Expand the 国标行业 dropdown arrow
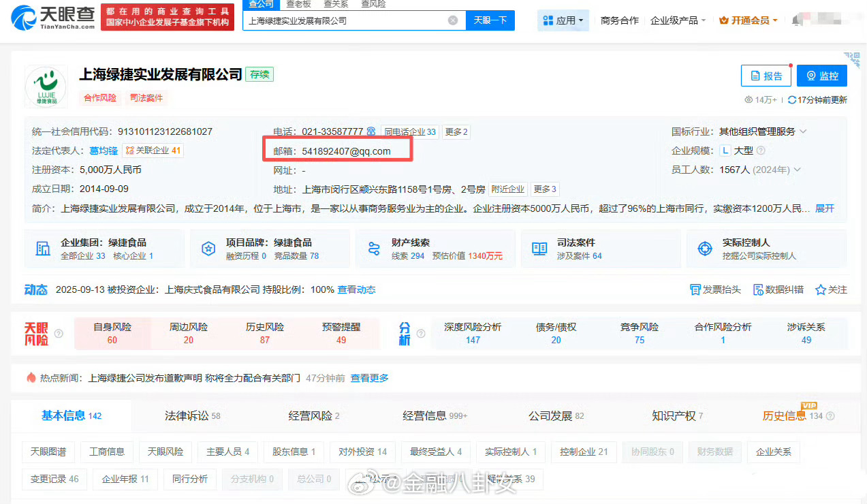Image resolution: width=867 pixels, height=504 pixels. [x=804, y=131]
